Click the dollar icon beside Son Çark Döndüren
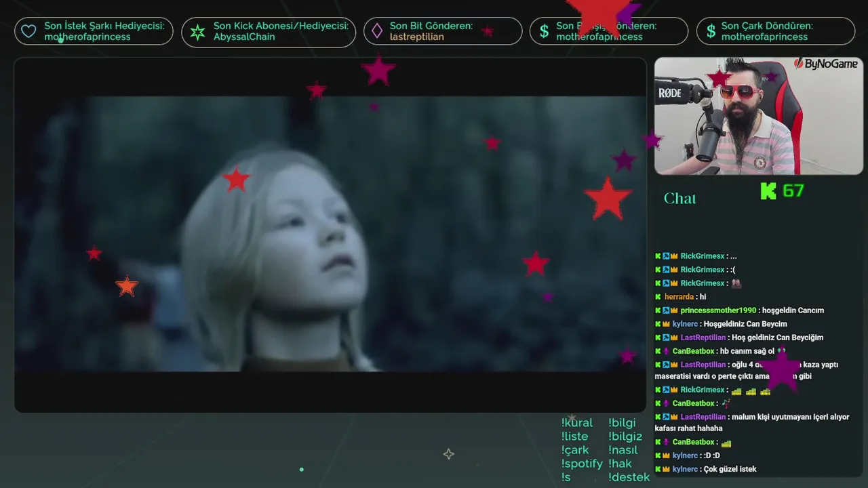868x488 pixels. 711,31
